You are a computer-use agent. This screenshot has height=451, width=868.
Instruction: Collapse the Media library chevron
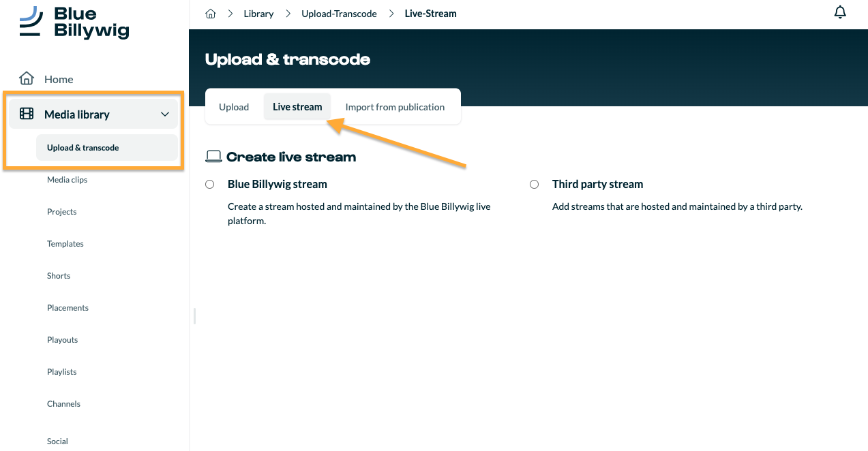[x=165, y=114]
